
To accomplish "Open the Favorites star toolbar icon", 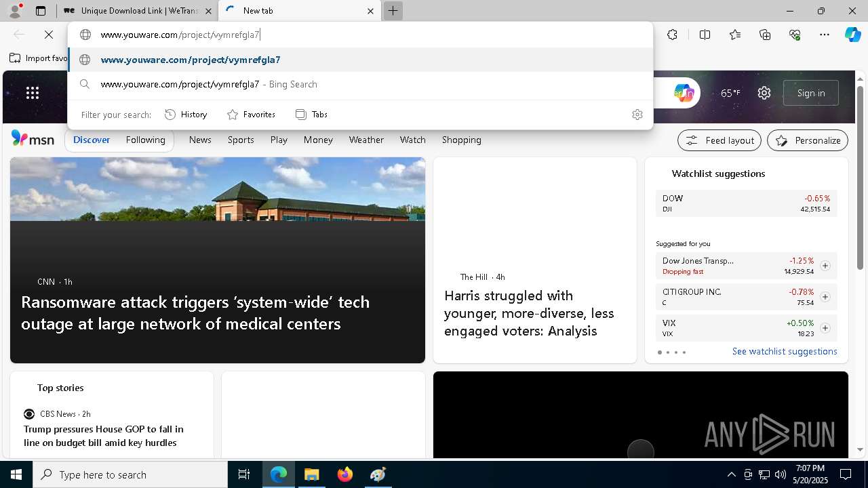I will pyautogui.click(x=735, y=35).
